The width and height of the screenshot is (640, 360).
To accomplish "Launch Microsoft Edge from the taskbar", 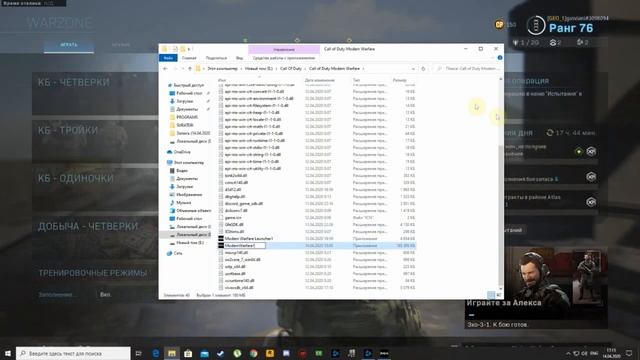I will click(x=156, y=353).
